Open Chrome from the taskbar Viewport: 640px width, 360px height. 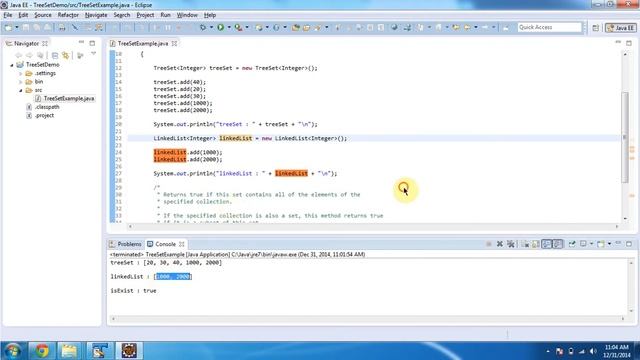pyautogui.click(x=41, y=351)
